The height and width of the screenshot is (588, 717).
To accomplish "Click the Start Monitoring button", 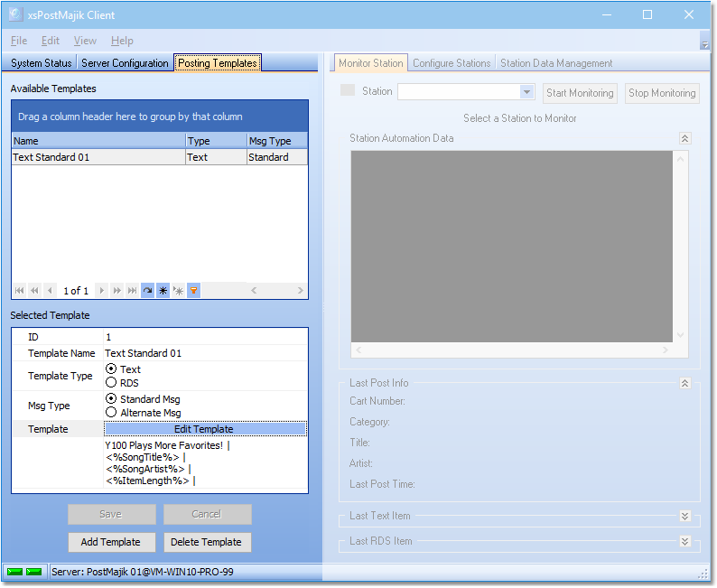I will [580, 93].
